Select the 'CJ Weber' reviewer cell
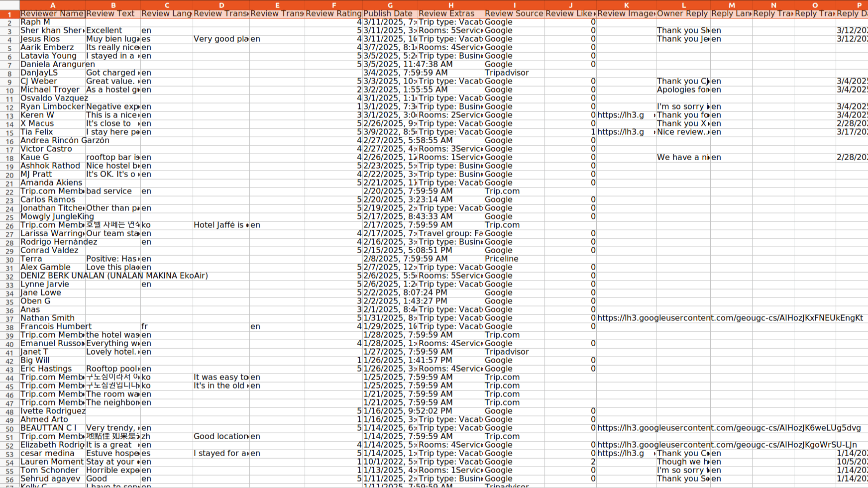The image size is (868, 488). point(52,81)
